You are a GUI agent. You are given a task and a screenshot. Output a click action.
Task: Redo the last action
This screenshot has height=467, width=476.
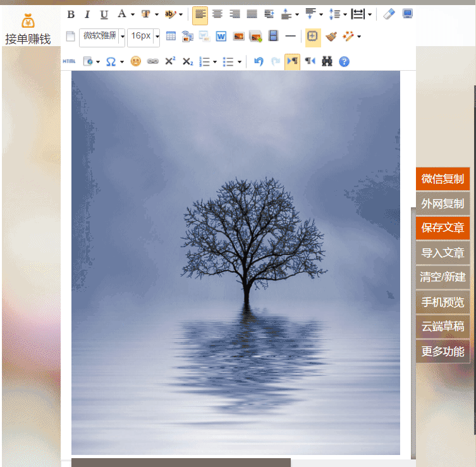pos(276,61)
